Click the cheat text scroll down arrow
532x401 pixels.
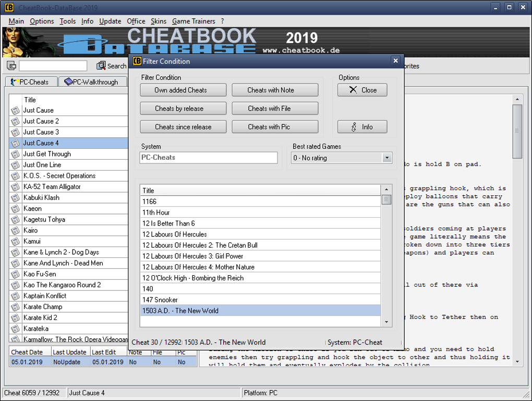click(517, 362)
